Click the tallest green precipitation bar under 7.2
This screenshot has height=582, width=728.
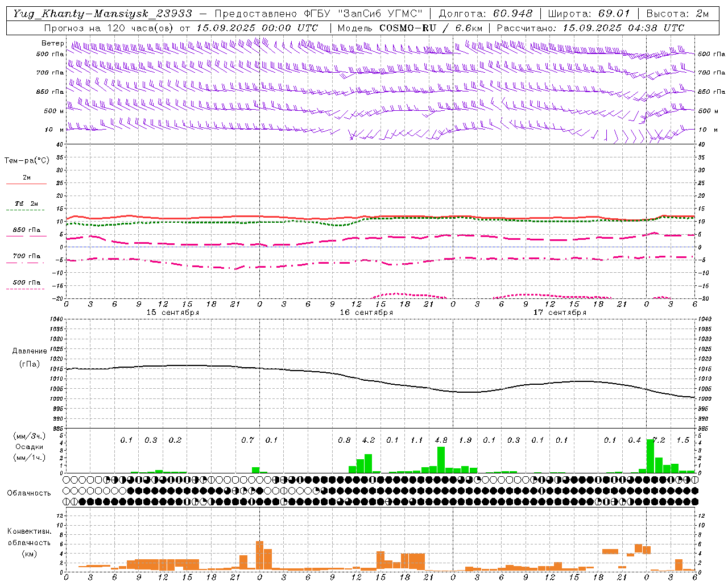point(651,456)
